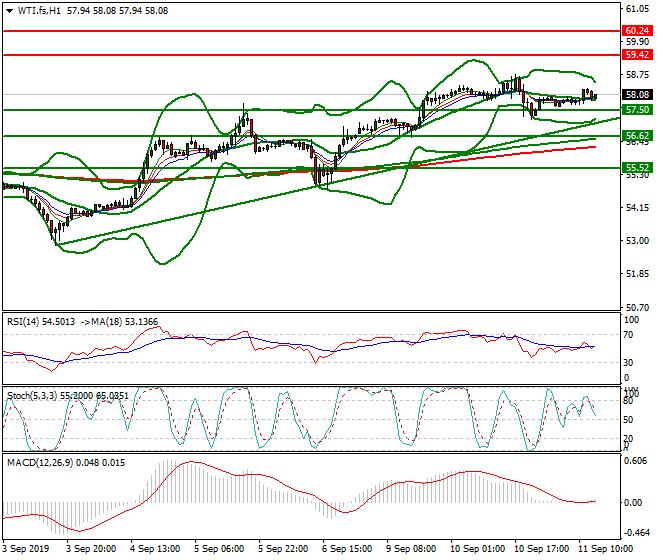Select the 9 Sep 08:00 time label
The width and height of the screenshot is (660, 560).
411,549
